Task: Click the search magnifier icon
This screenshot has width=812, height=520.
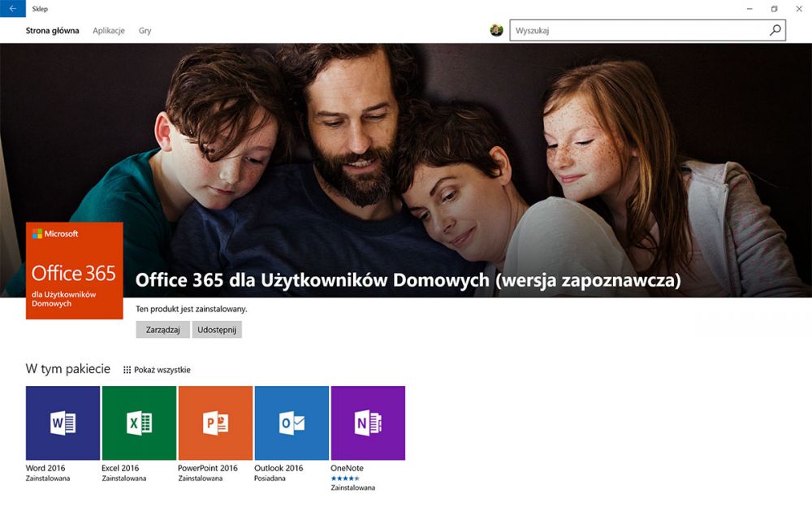Action: tap(775, 30)
